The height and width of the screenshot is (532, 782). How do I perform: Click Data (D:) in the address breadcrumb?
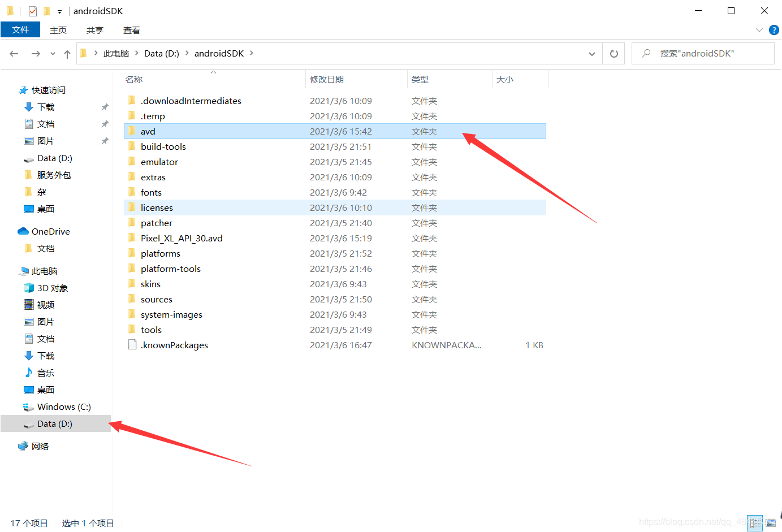click(161, 53)
